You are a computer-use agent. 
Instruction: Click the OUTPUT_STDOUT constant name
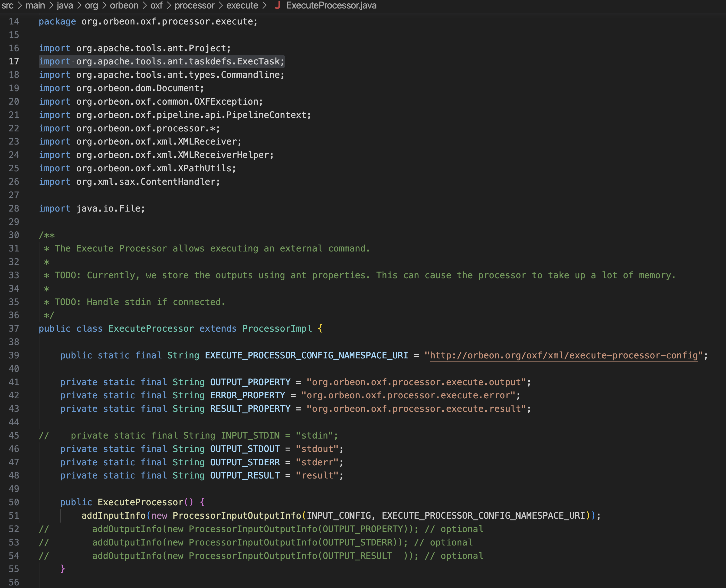245,449
